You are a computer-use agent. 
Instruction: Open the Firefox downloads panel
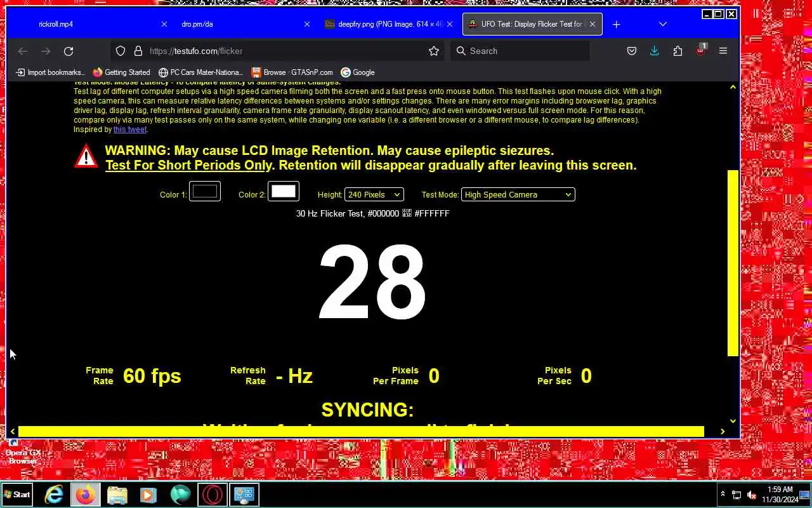pyautogui.click(x=655, y=51)
